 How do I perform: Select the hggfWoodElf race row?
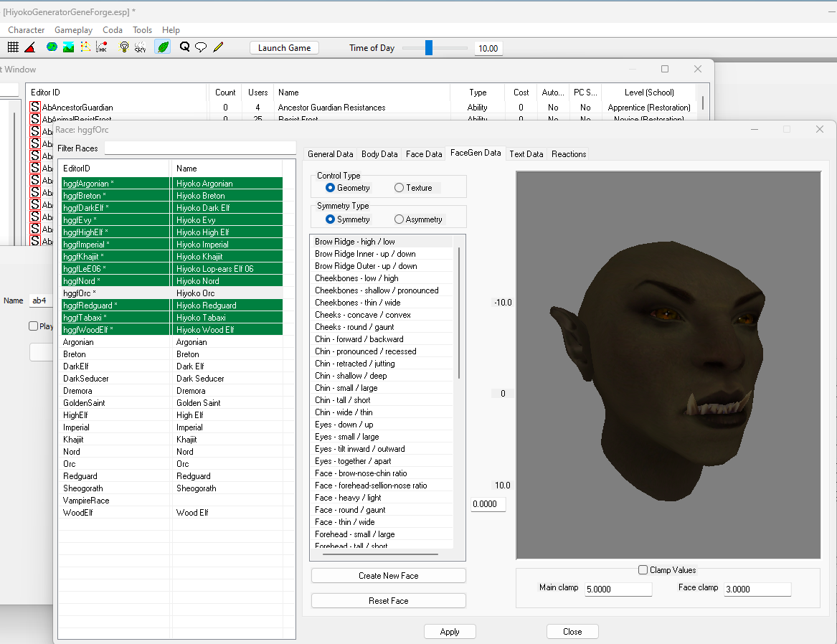(x=172, y=330)
